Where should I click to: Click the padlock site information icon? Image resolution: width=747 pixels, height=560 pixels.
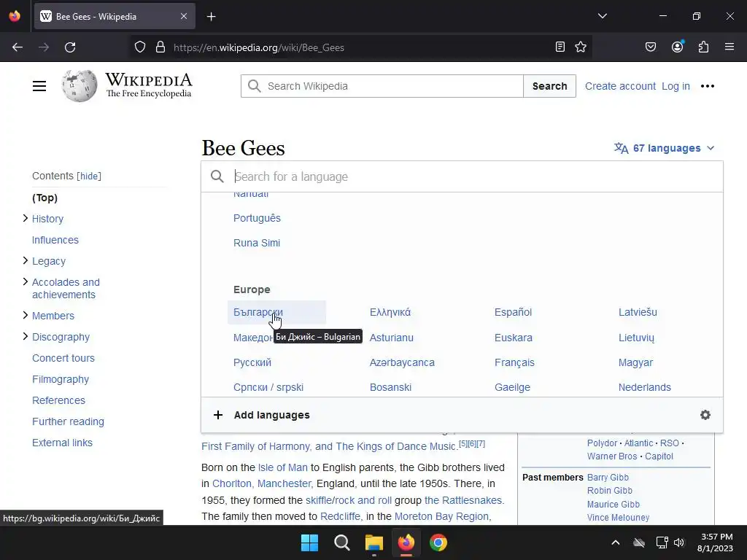(x=160, y=47)
